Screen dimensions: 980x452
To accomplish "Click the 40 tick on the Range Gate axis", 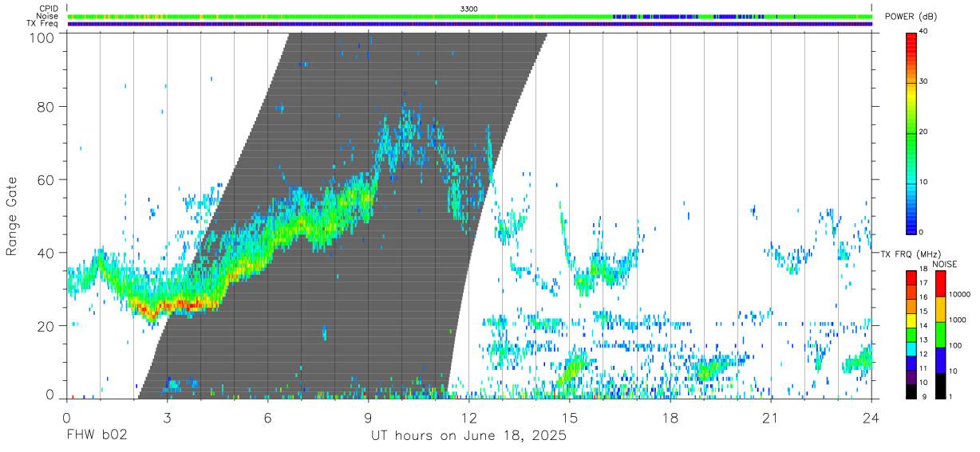I will coord(45,253).
